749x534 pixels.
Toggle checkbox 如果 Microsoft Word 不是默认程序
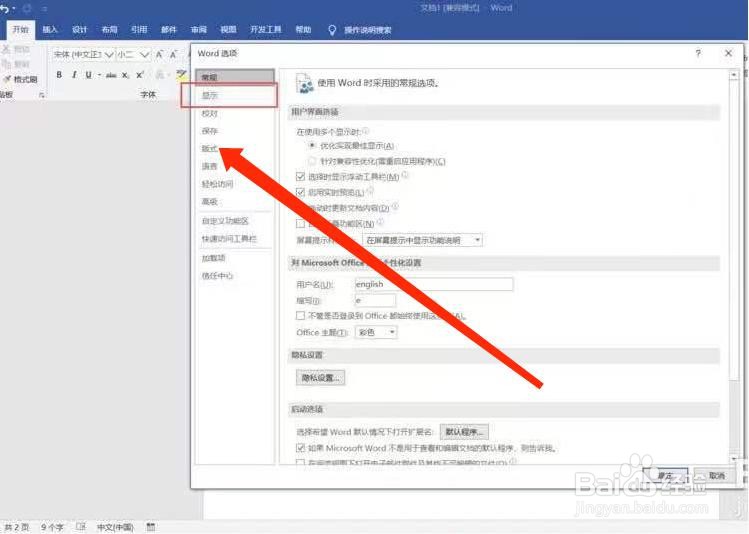click(300, 448)
